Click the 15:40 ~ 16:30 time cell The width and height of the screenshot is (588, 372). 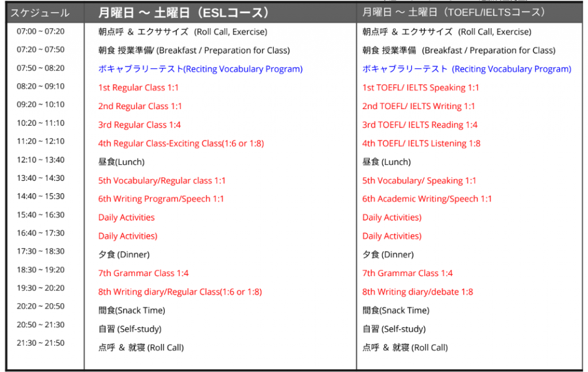tap(41, 215)
